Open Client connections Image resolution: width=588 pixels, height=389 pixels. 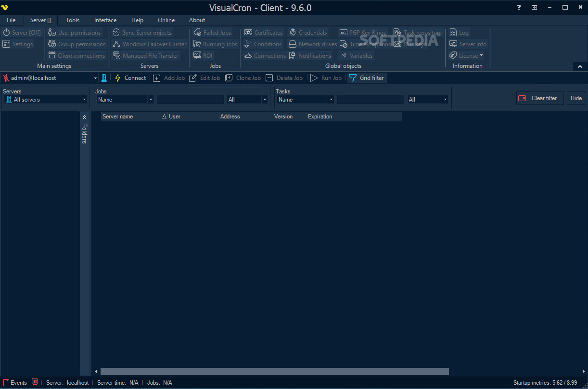pyautogui.click(x=77, y=56)
